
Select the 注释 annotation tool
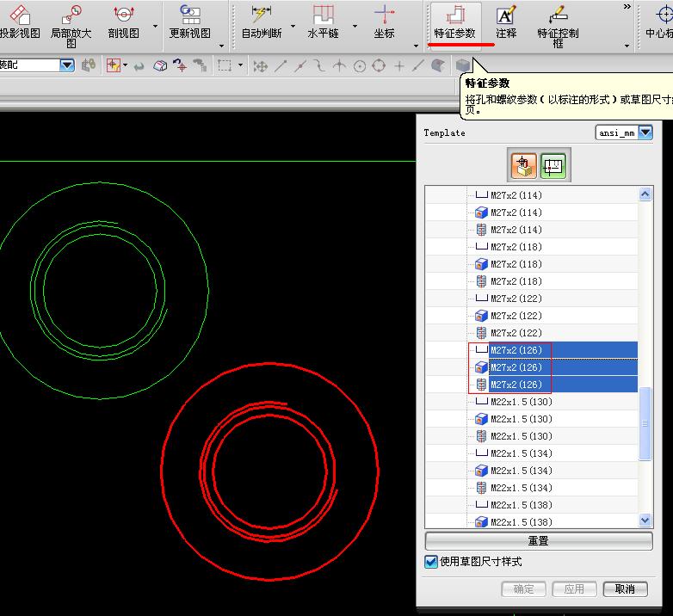tap(506, 22)
